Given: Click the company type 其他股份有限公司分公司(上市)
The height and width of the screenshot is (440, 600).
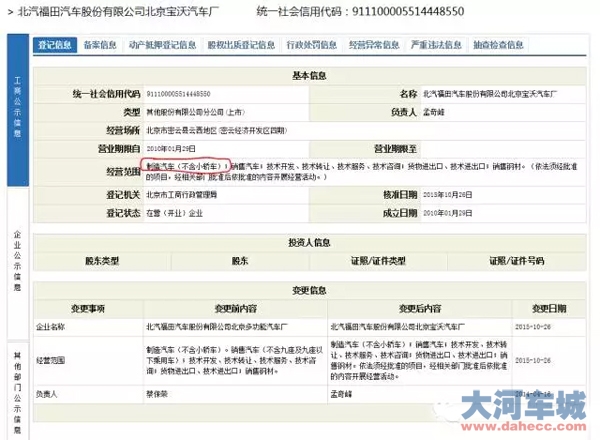Looking at the screenshot, I should click(196, 112).
